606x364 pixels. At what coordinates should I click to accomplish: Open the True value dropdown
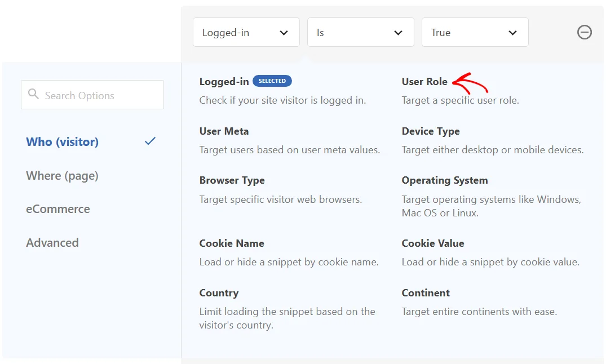(x=475, y=33)
